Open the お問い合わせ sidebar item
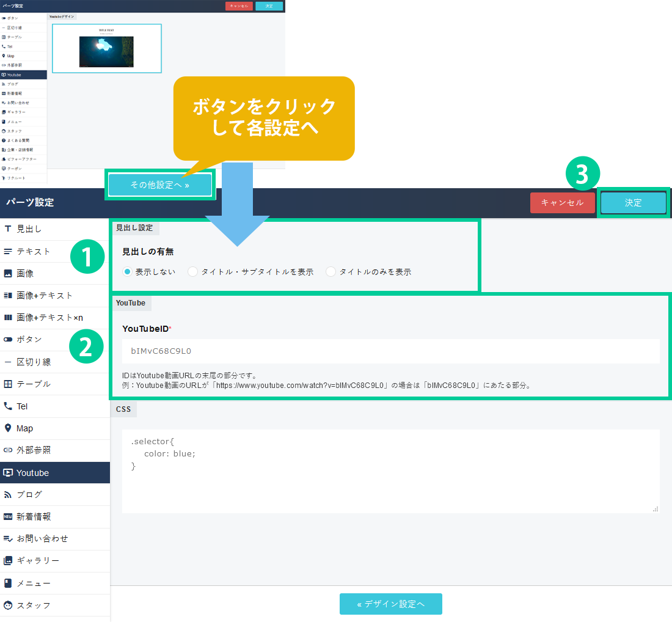Viewport: 672px width, 622px height. pyautogui.click(x=55, y=538)
